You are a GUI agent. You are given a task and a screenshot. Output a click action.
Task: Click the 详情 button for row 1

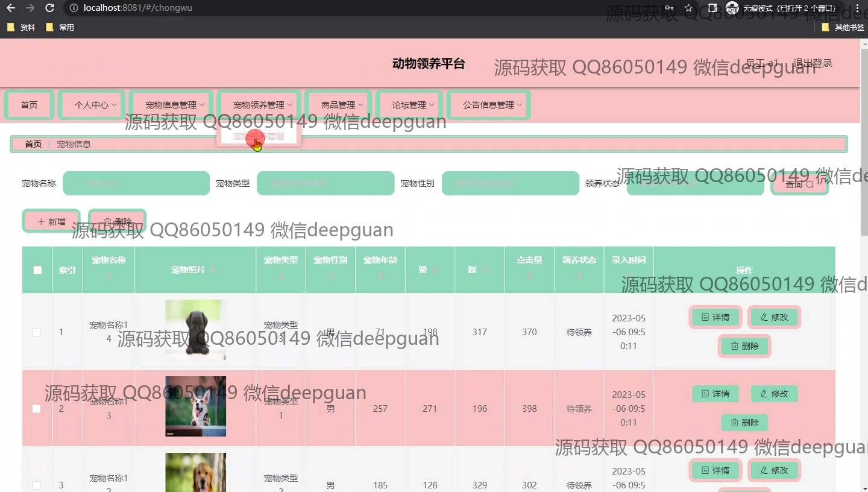715,317
